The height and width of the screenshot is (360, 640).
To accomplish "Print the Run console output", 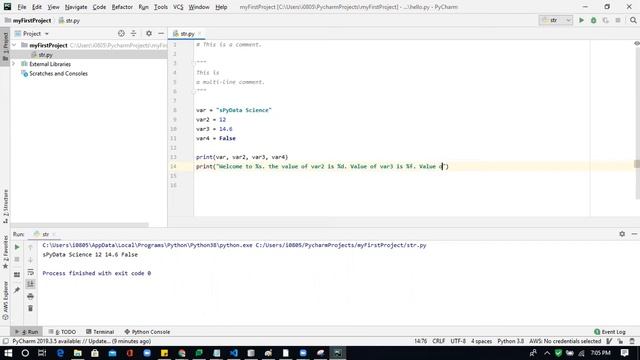I will click(x=31, y=296).
